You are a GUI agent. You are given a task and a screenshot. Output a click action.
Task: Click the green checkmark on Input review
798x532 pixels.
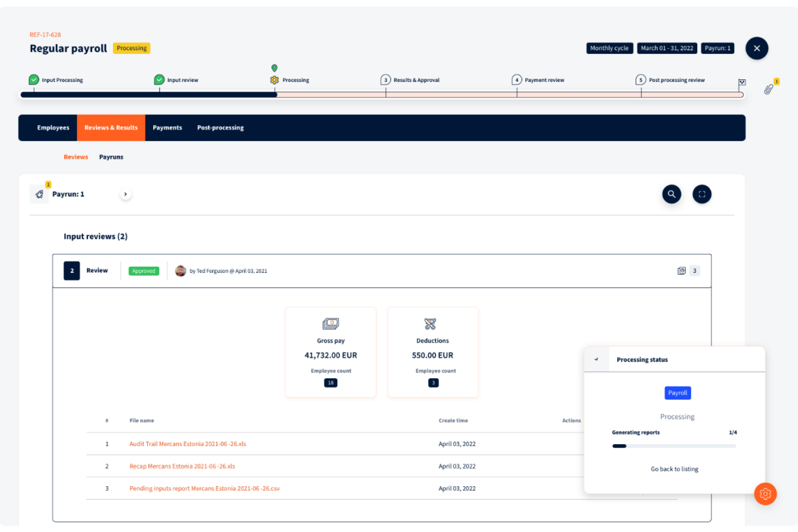[x=159, y=79]
